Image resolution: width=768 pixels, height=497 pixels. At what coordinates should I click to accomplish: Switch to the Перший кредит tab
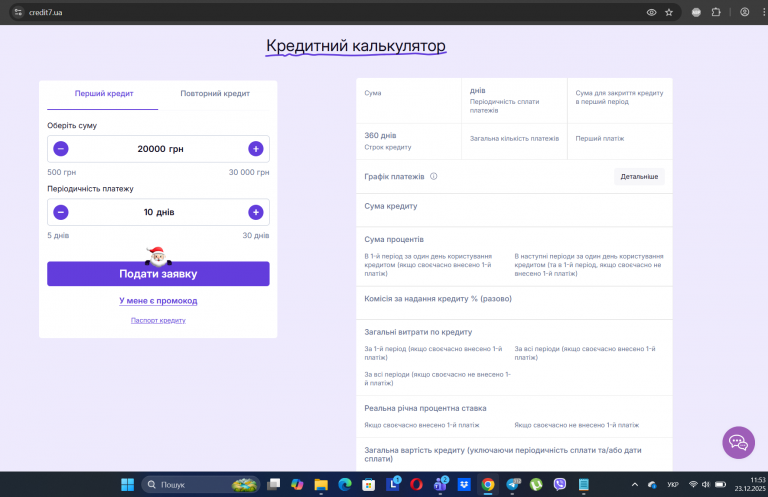[x=103, y=94]
